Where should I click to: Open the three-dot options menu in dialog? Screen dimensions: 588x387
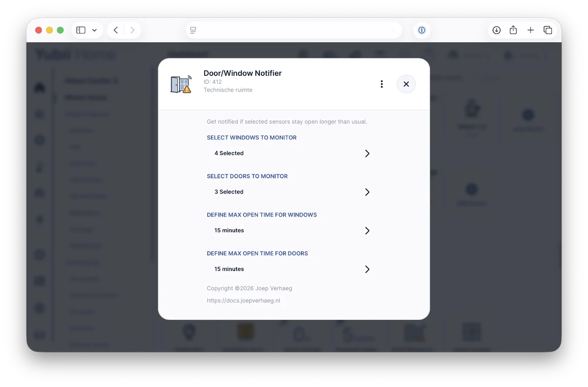point(382,84)
